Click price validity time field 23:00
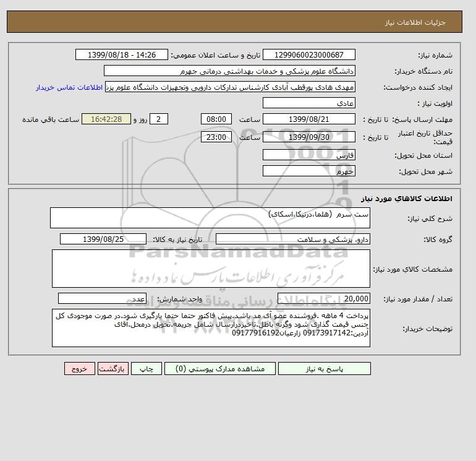The width and height of the screenshot is (476, 461). click(x=216, y=137)
